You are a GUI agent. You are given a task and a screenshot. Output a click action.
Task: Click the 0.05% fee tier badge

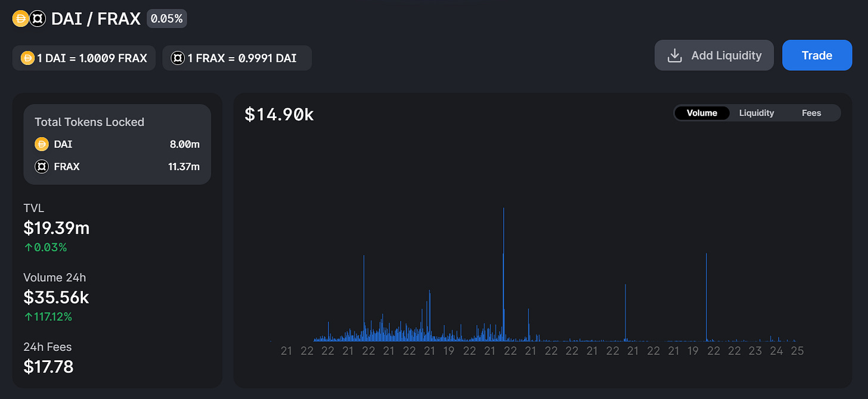(167, 18)
